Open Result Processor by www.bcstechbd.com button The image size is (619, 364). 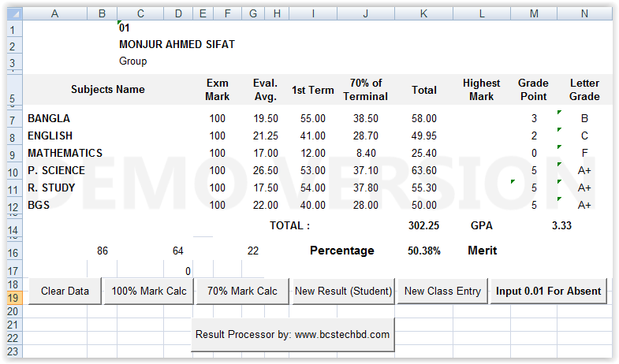click(293, 334)
